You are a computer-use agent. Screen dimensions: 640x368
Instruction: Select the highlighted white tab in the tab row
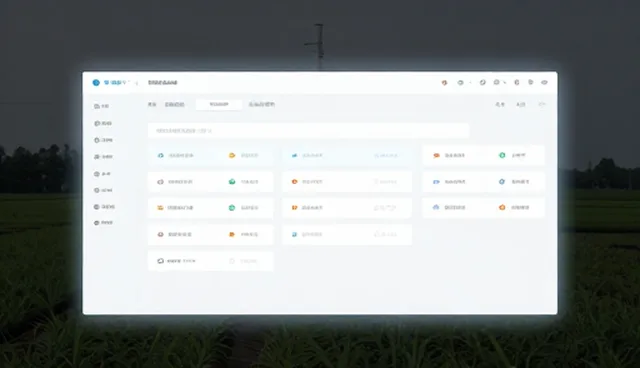coord(219,104)
